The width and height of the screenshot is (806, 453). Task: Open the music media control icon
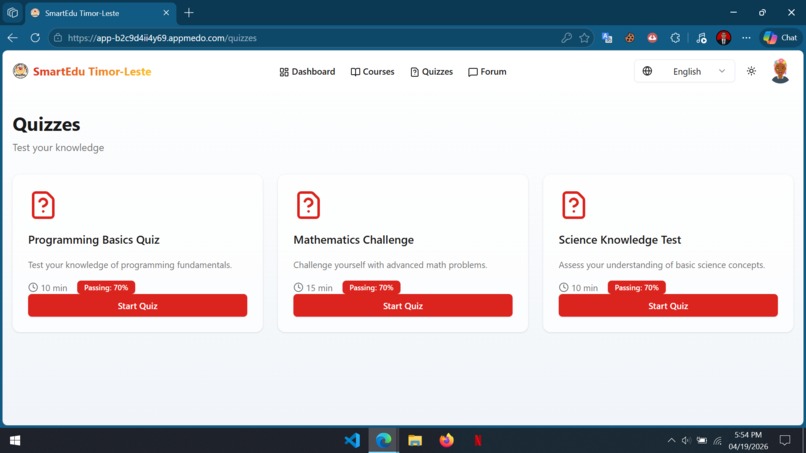coord(701,38)
